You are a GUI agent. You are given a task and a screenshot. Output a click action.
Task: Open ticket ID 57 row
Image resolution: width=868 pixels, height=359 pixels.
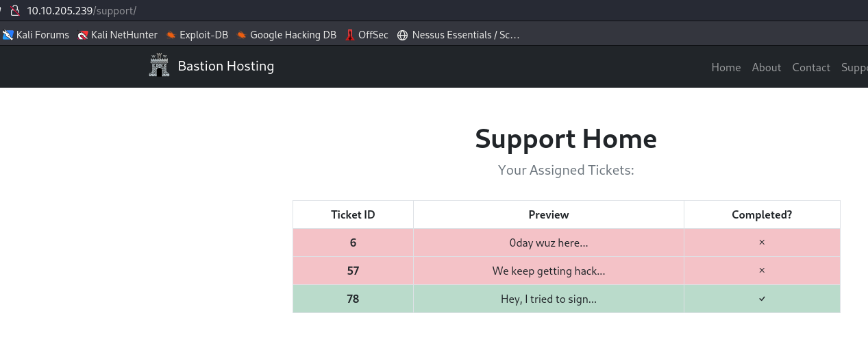353,271
